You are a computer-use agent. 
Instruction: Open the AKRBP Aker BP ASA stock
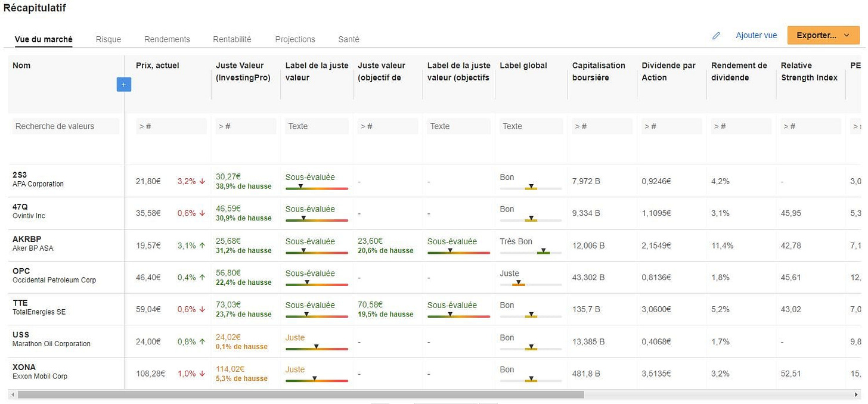33,243
